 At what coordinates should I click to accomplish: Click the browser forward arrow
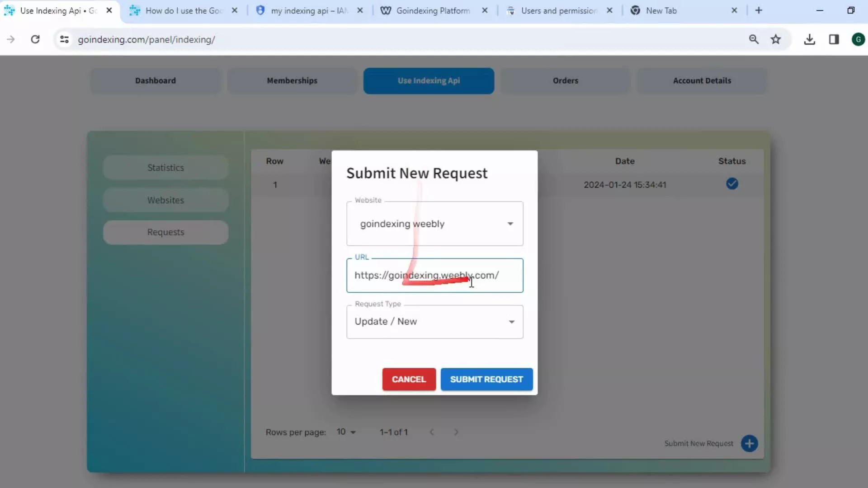(x=11, y=39)
